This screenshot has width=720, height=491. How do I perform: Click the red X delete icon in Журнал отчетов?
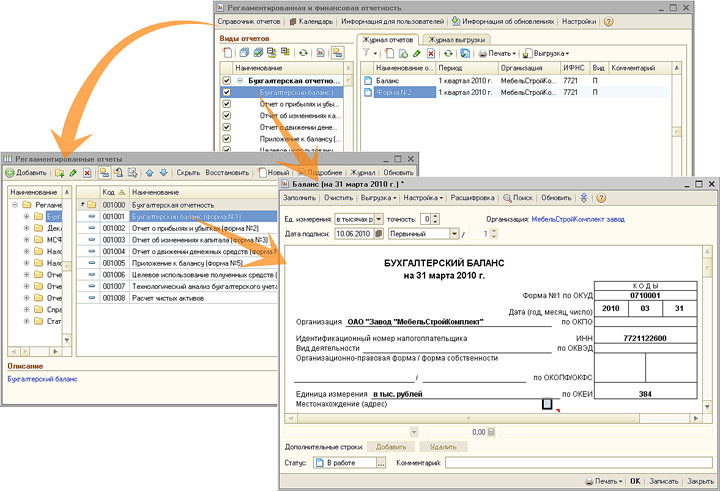[431, 54]
